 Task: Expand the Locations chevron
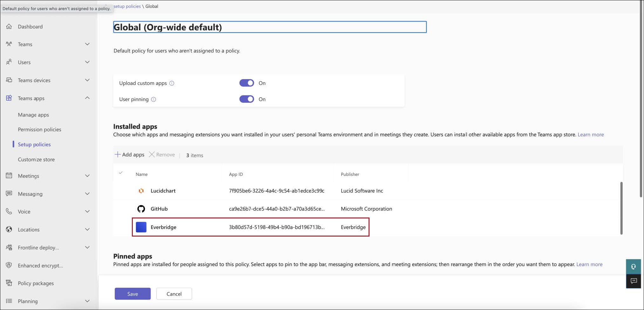click(87, 229)
